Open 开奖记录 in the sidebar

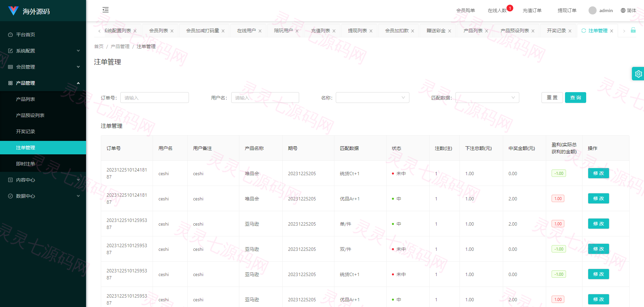pyautogui.click(x=43, y=131)
